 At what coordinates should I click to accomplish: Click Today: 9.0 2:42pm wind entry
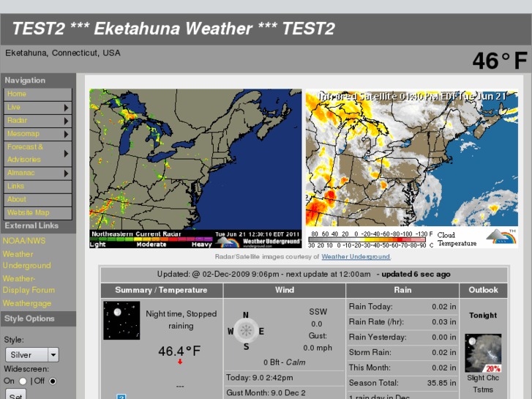[x=260, y=378]
